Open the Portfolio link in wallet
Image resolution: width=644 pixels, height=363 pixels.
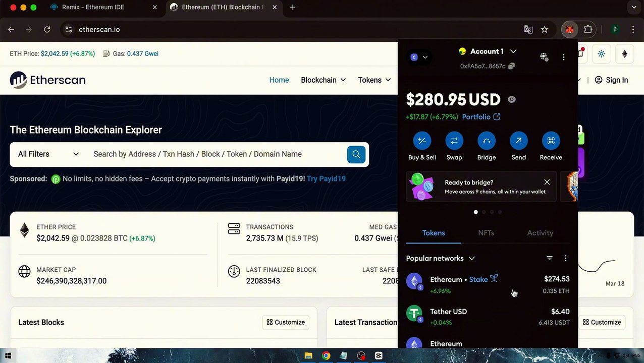[x=481, y=117]
